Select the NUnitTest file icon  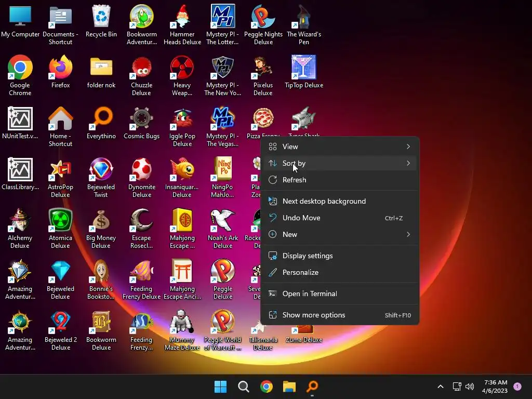(x=20, y=123)
